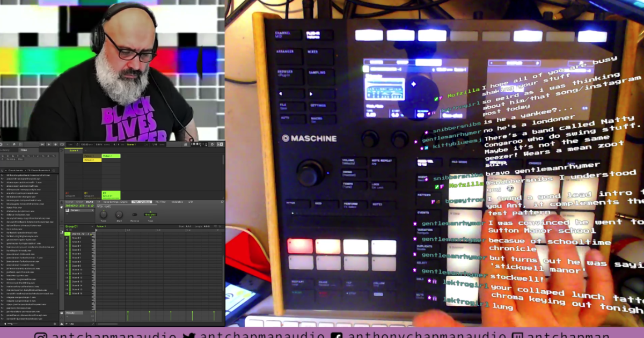Viewport: 644px width, 338px height.
Task: Click the User favorite in the Files browser
Action: click(20, 159)
